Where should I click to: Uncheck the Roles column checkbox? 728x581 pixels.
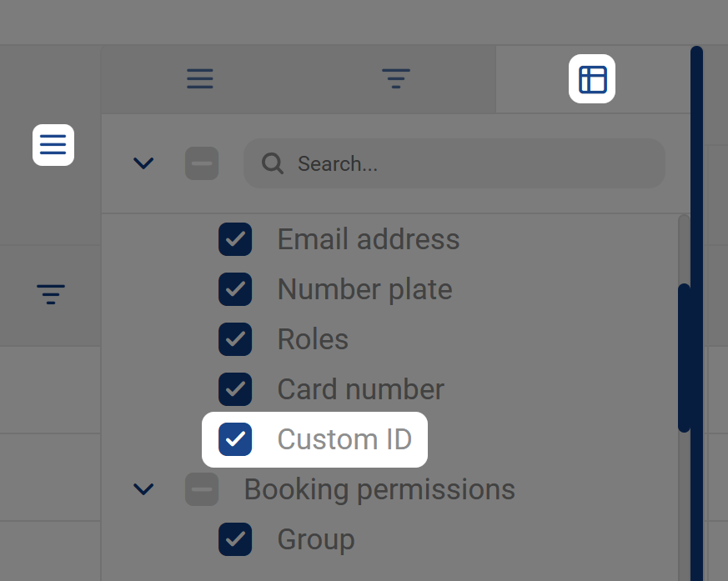click(235, 339)
